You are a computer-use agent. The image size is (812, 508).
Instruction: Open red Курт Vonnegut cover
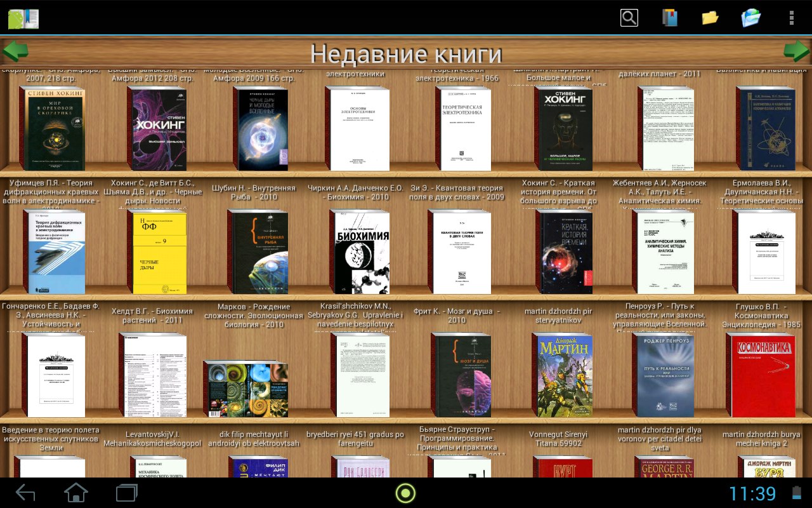coord(563,467)
